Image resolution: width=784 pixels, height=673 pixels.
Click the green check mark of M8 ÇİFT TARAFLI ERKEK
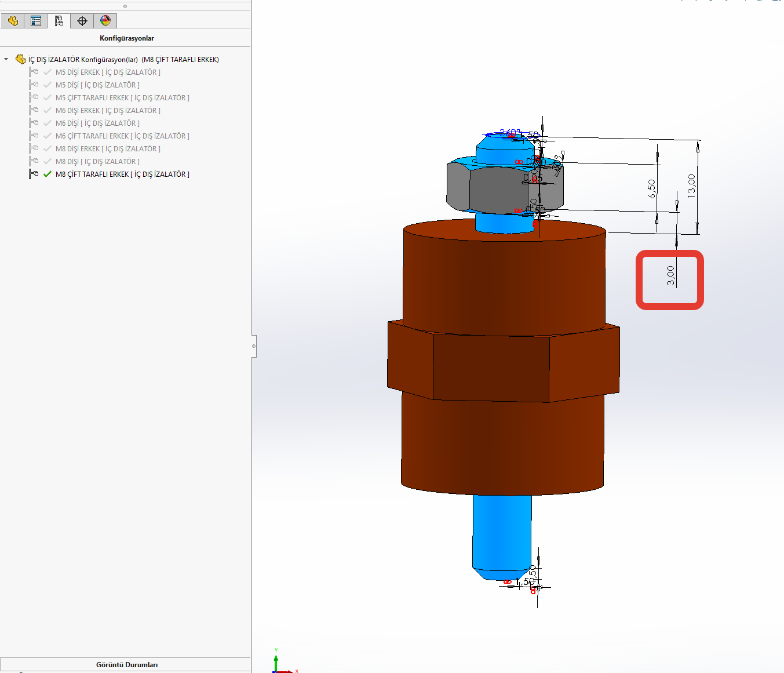tap(48, 174)
